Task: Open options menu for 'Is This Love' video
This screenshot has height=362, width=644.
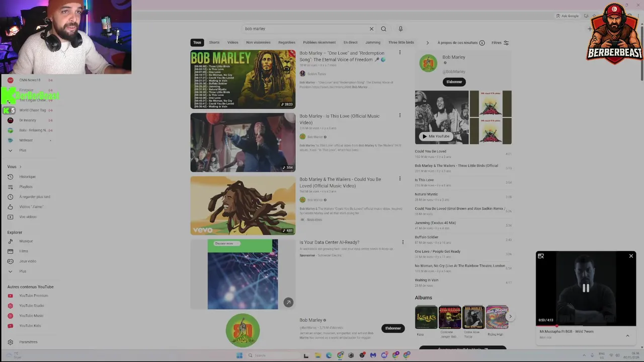Action: pyautogui.click(x=400, y=116)
